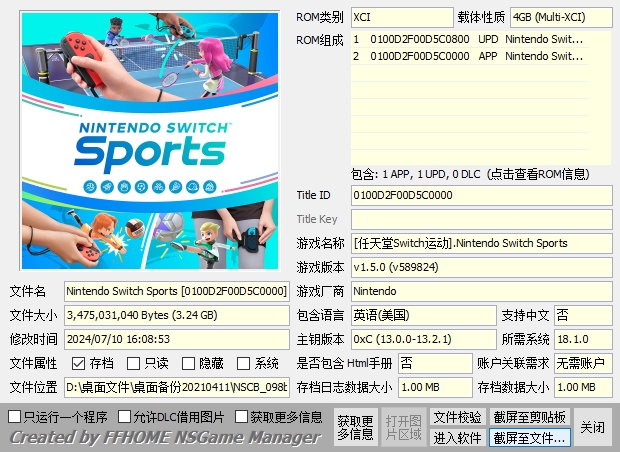Click 包含: 1 APP, 1 UPD, 0 DLC info link

[470, 174]
